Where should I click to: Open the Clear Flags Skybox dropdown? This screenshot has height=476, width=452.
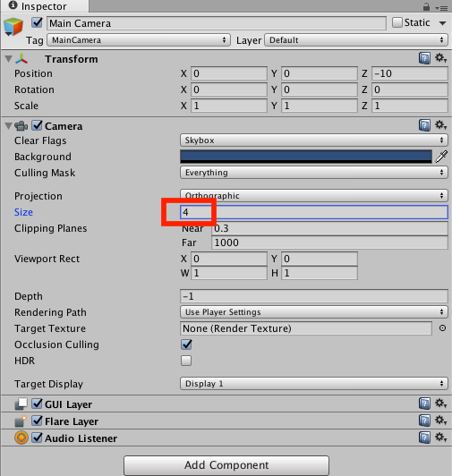(314, 140)
